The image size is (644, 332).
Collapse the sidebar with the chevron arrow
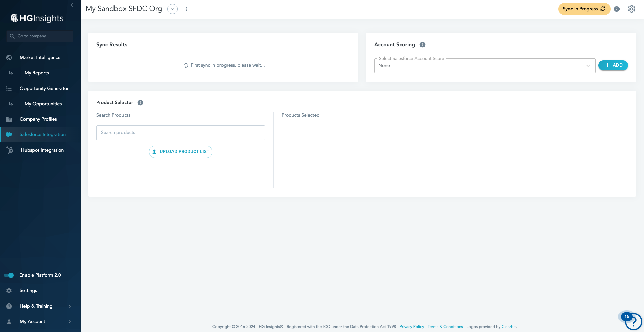72,5
